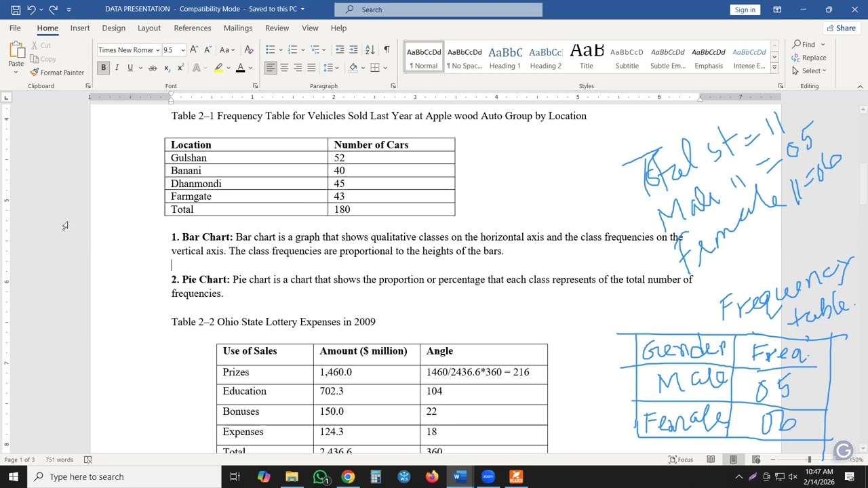Click the Sign in button
Image resolution: width=868 pixels, height=488 pixels.
(745, 9)
